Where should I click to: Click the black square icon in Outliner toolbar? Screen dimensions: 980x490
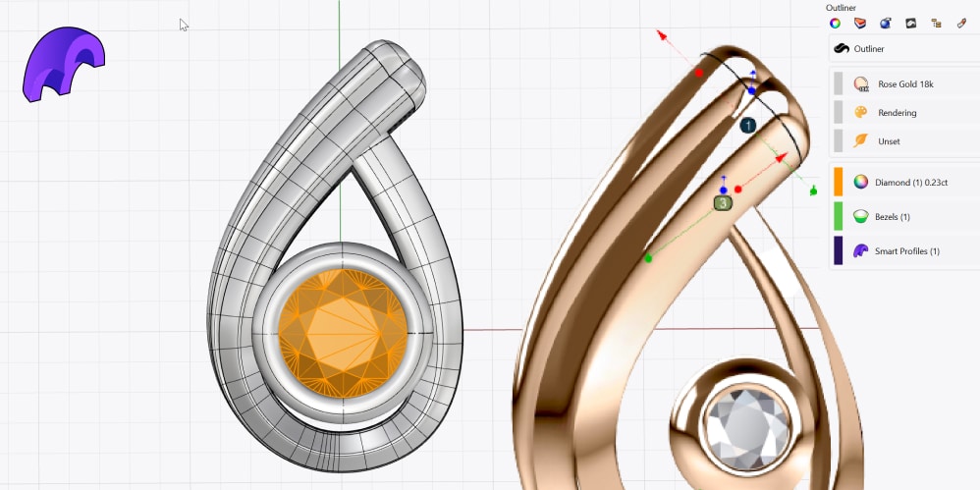pyautogui.click(x=911, y=23)
